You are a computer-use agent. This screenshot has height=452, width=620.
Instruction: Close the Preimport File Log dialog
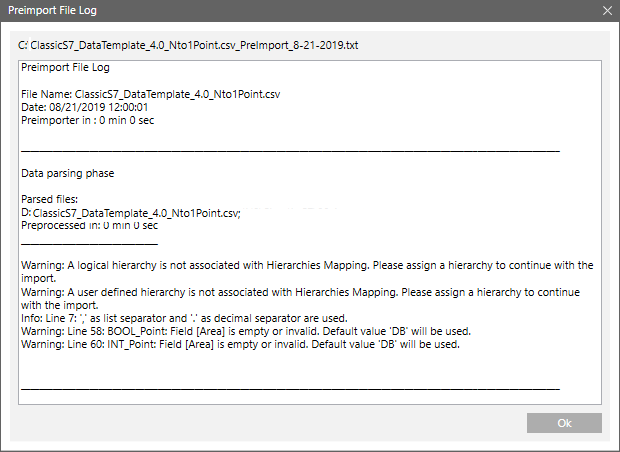click(605, 10)
